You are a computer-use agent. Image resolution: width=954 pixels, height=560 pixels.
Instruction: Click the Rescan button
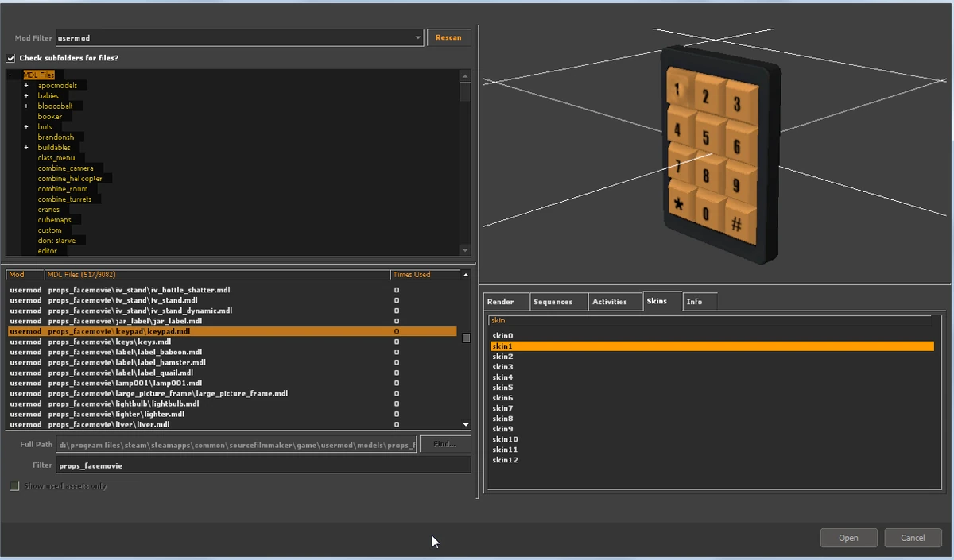tap(448, 37)
